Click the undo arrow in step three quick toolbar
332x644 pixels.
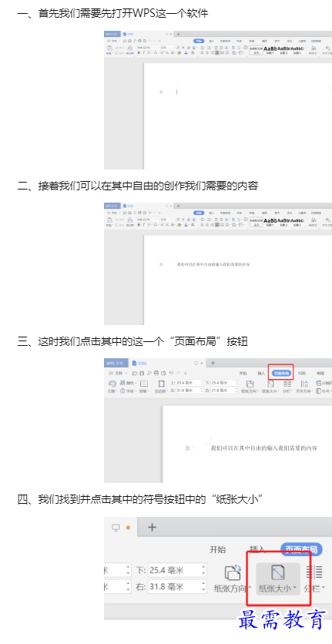(171, 373)
